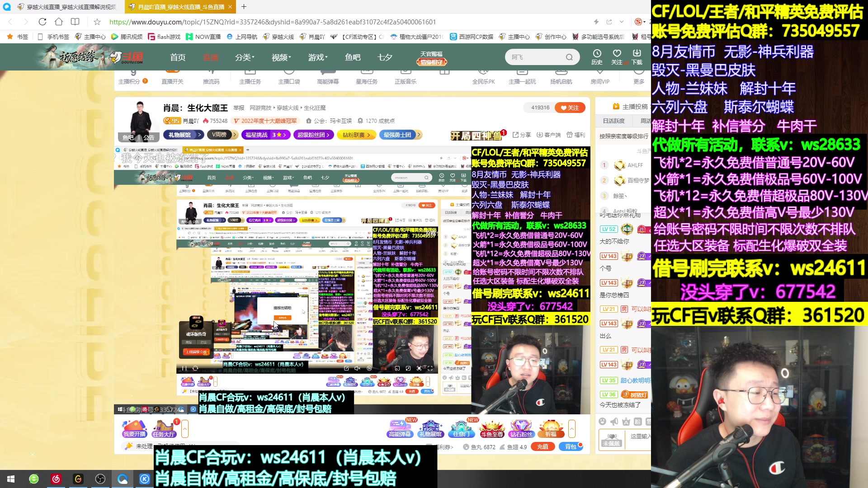The image size is (868, 488).
Task: Toggle the orange 关注 follow button
Action: (x=571, y=108)
